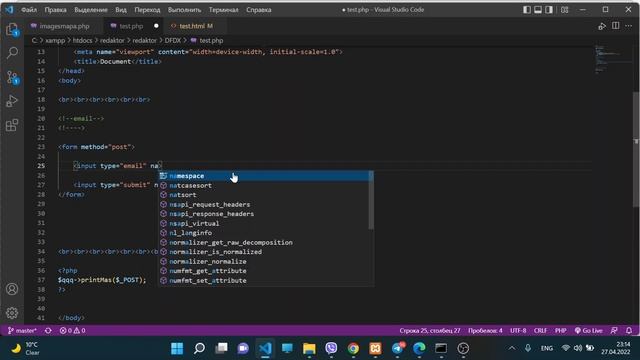Open the Accounts menu icon
This screenshot has width=640, height=360.
click(12, 289)
